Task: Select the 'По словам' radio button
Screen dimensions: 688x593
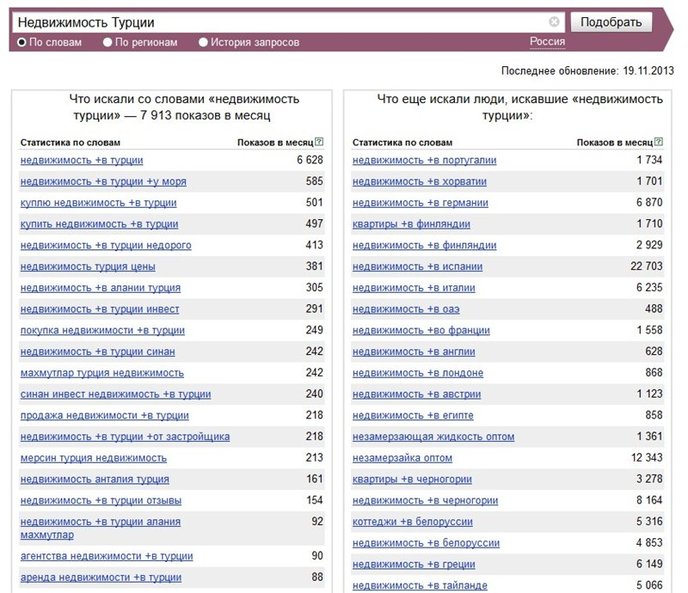Action: [22, 43]
